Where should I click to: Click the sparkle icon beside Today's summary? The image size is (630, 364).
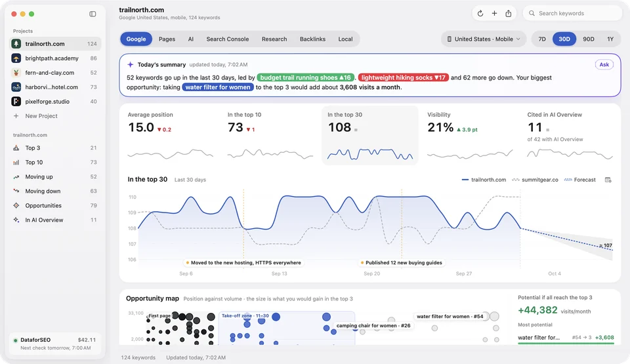[x=130, y=64]
